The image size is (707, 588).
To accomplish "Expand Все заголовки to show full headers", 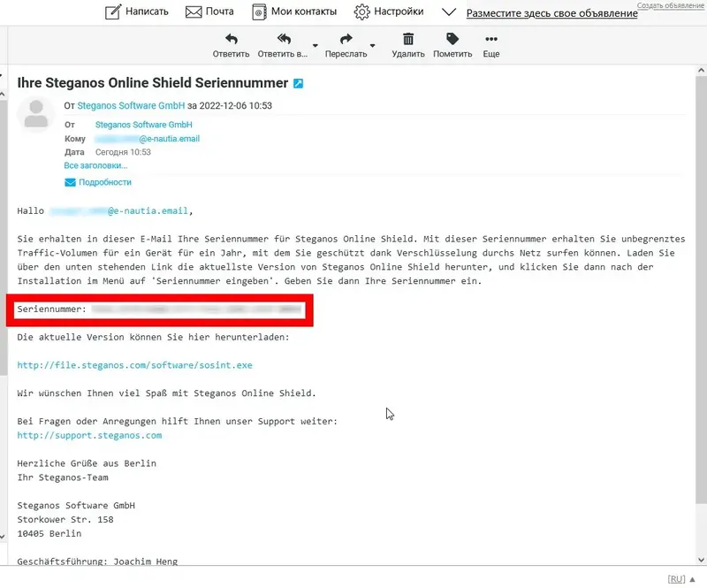I will (93, 164).
